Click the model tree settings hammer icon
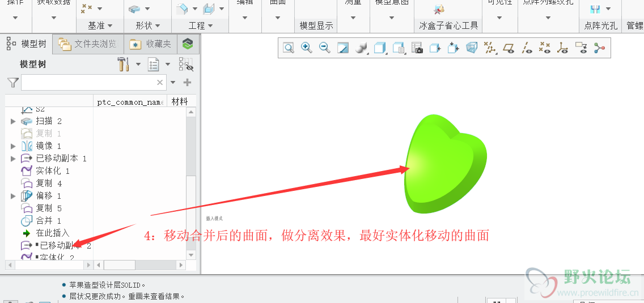 click(123, 64)
